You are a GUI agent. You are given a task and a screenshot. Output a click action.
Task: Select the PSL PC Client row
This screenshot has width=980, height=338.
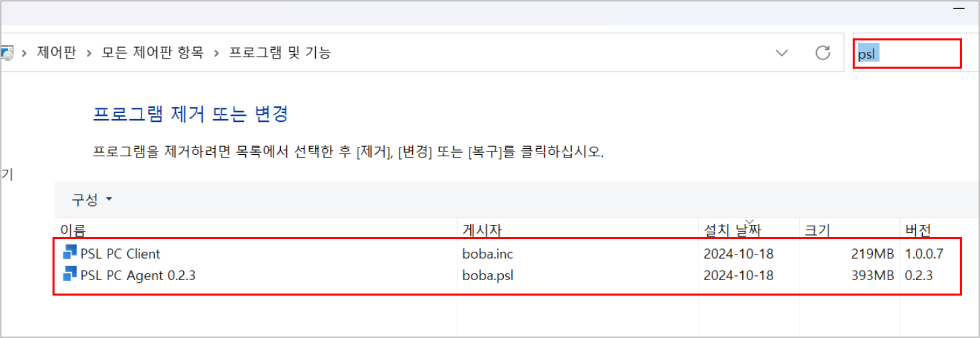(x=508, y=254)
